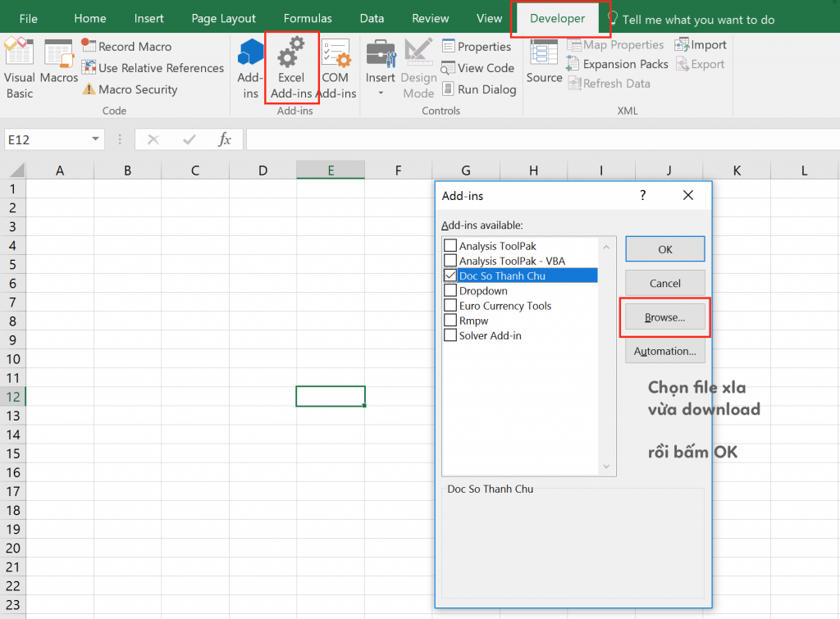Switch to the Page Layout tab

[224, 19]
